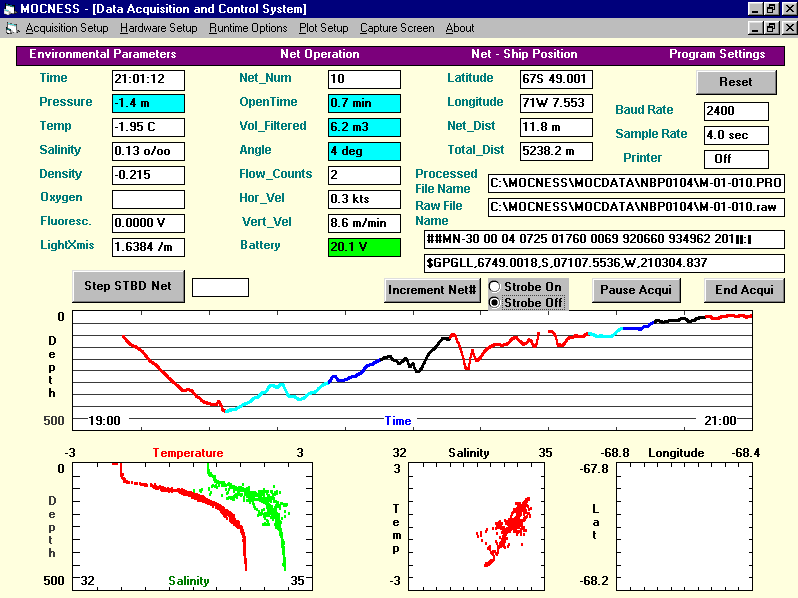This screenshot has height=598, width=798.
Task: Click the Program Settings header text
Action: [717, 54]
